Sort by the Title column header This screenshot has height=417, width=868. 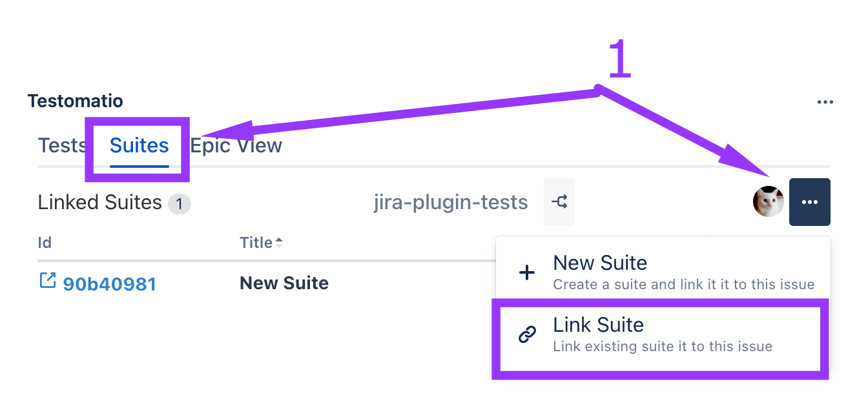pyautogui.click(x=256, y=243)
